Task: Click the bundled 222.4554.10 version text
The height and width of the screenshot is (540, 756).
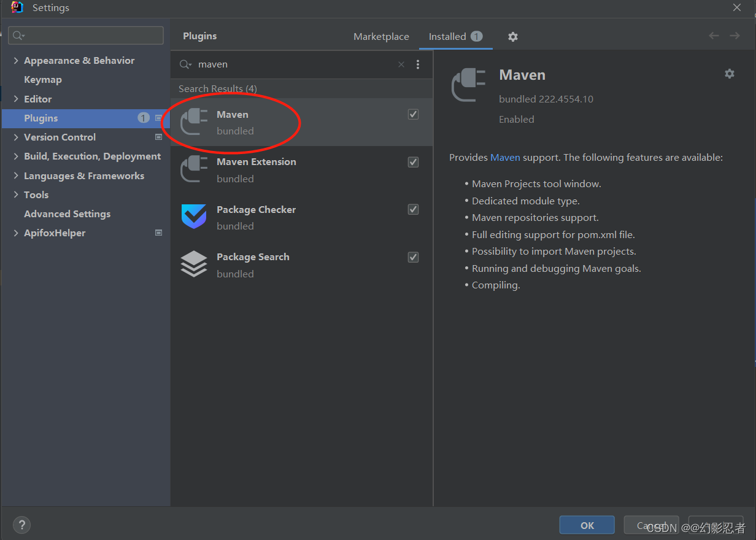Action: (546, 99)
